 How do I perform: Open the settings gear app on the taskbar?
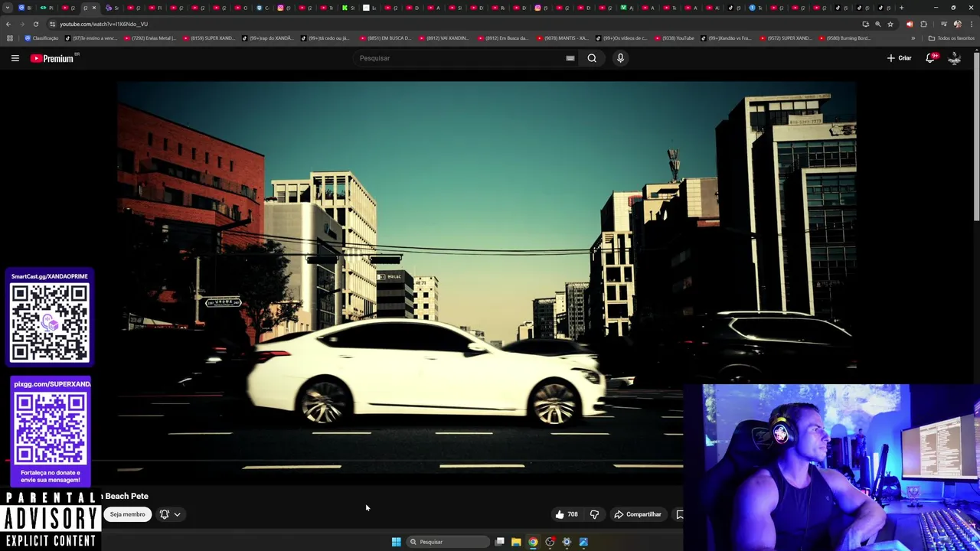[x=567, y=542]
